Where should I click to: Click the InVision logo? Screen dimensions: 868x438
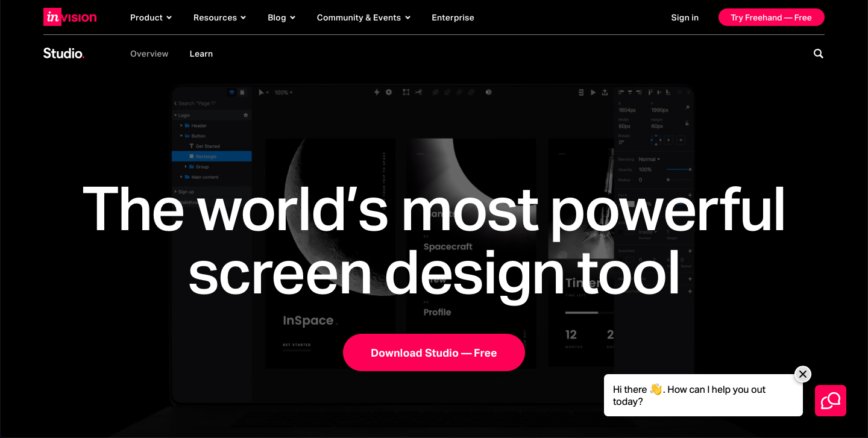pyautogui.click(x=70, y=17)
